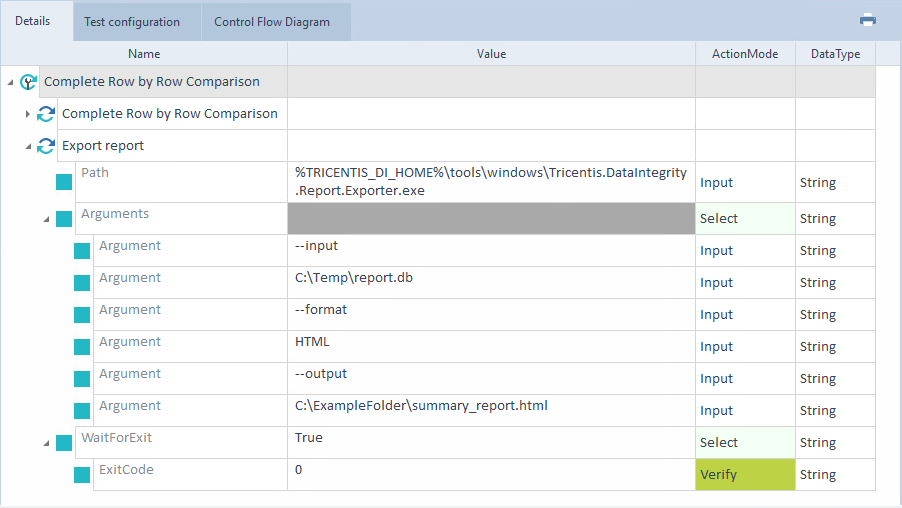
Task: Click the icon beside the HTML argument
Action: (82, 347)
